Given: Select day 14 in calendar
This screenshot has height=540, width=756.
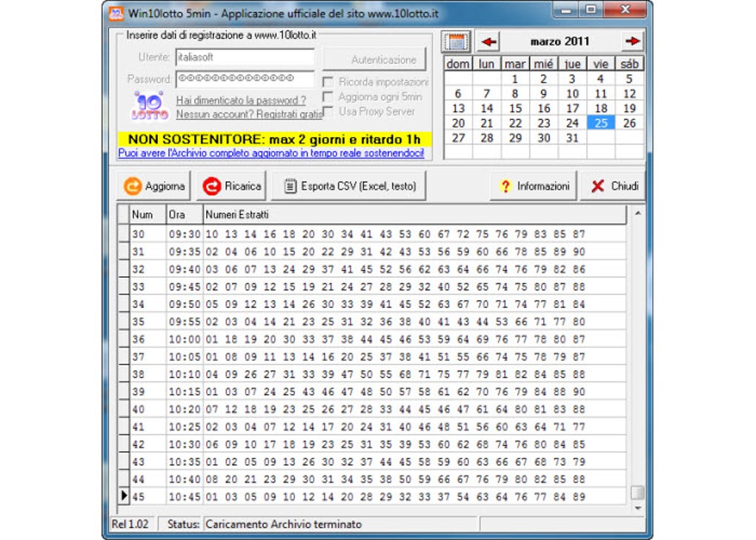Looking at the screenshot, I should (486, 108).
